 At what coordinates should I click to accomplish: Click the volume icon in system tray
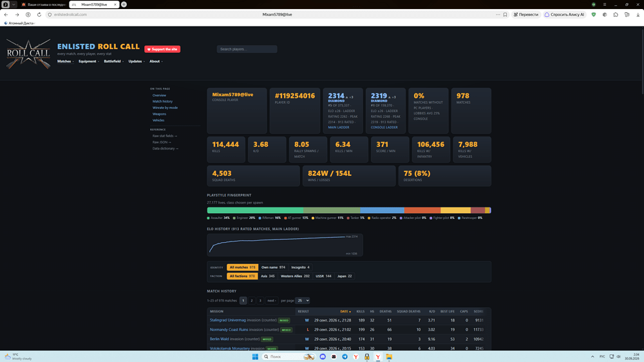pyautogui.click(x=618, y=357)
